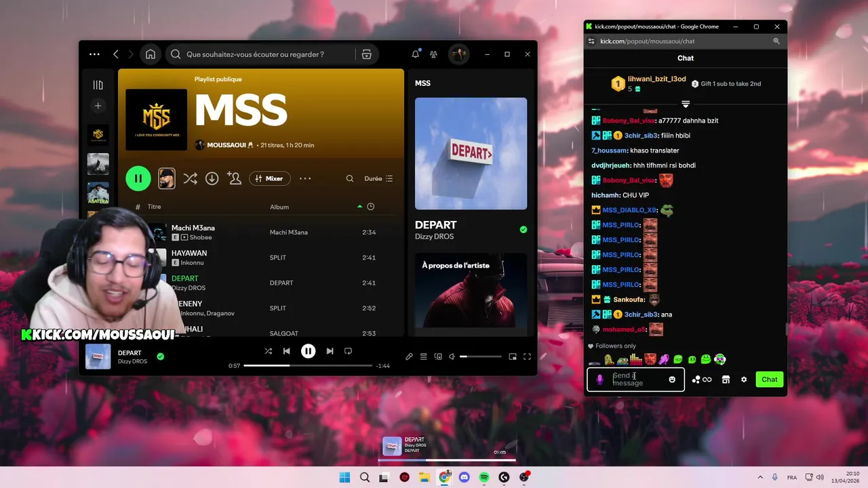Enter Spotify full screen mode

point(527,357)
